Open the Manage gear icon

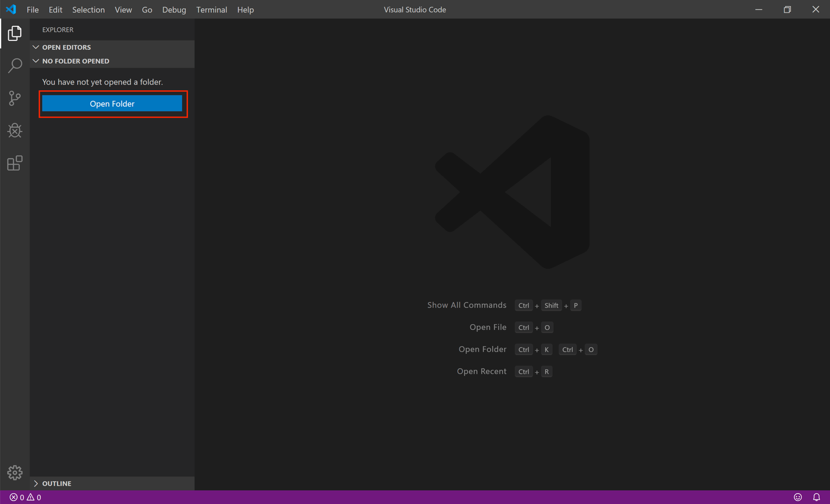pyautogui.click(x=15, y=472)
